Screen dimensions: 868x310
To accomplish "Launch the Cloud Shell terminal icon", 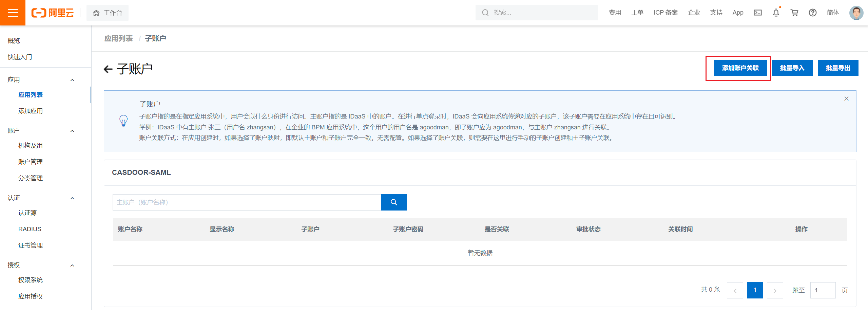I will click(758, 13).
